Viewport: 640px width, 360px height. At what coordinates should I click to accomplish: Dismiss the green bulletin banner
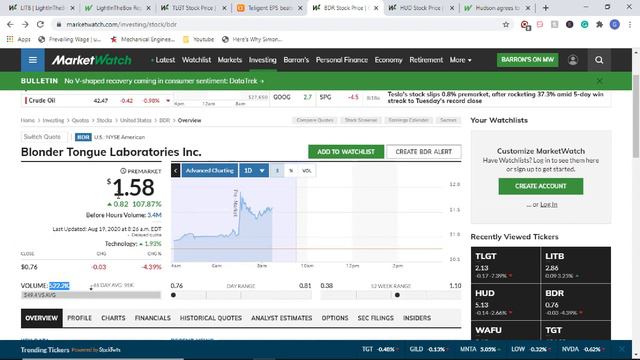tap(599, 81)
